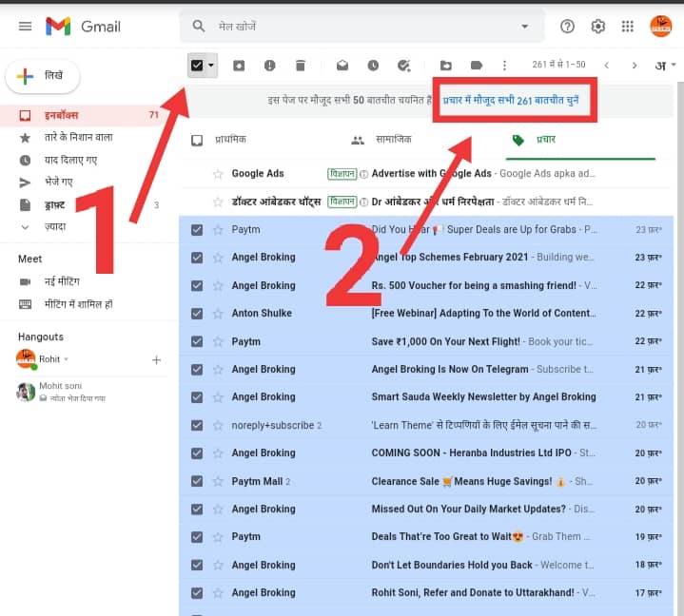Viewport: 684px width, 616px height.
Task: Open याद दिलाए गए (Snoozed) folder
Action: click(70, 160)
